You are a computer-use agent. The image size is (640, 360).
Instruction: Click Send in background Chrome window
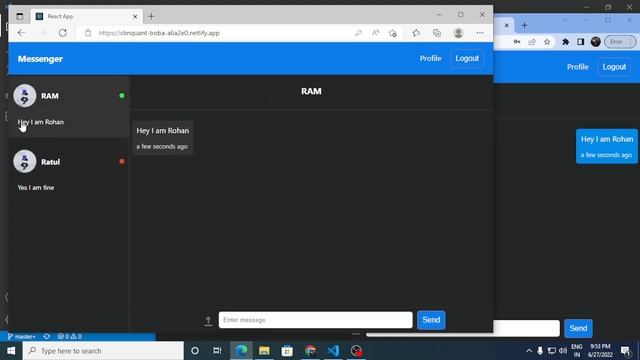point(578,328)
